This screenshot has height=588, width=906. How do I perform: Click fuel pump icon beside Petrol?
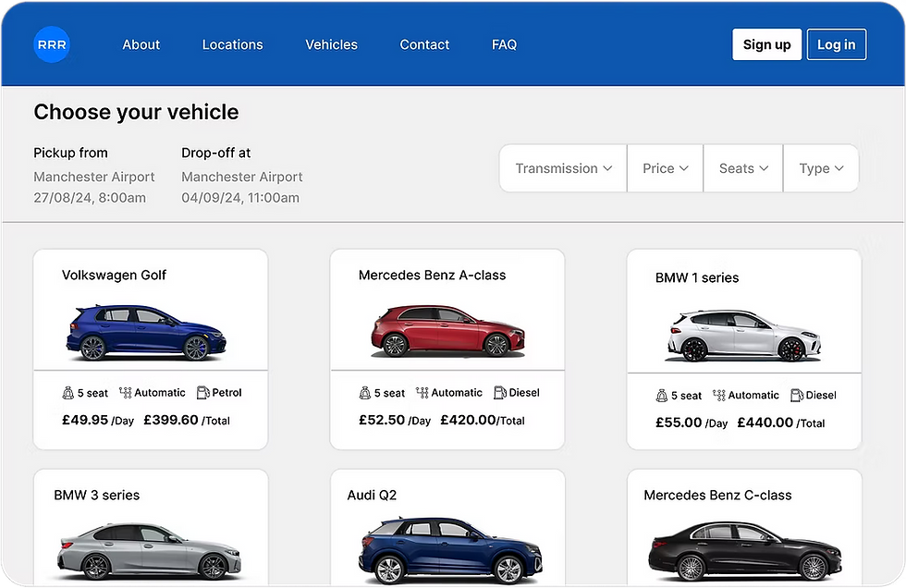pos(202,393)
